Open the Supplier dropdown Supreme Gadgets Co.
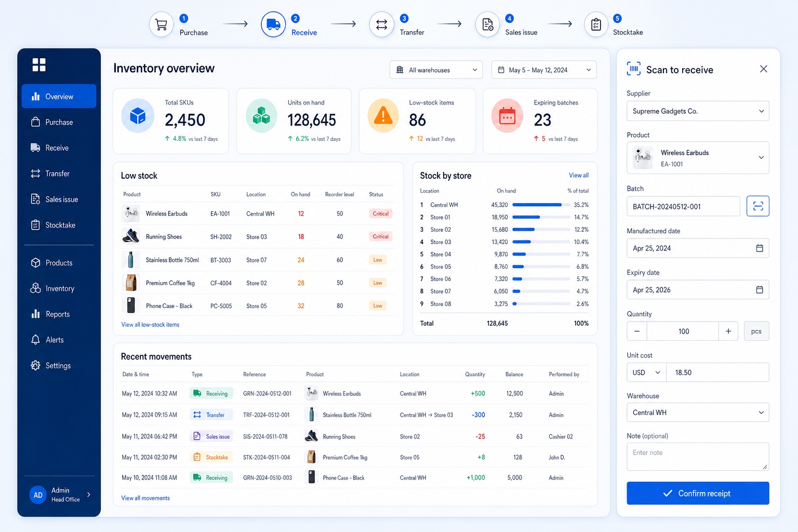798x532 pixels. tap(698, 111)
